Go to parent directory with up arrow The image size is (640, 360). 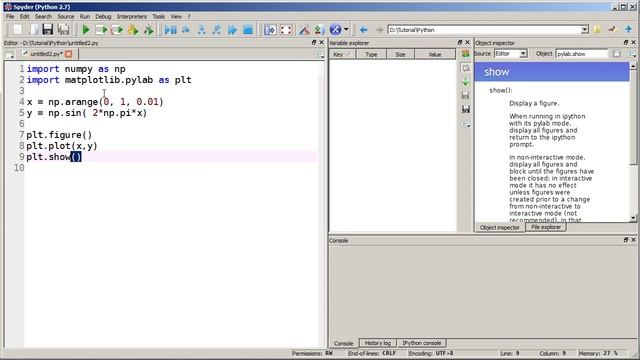click(x=628, y=29)
